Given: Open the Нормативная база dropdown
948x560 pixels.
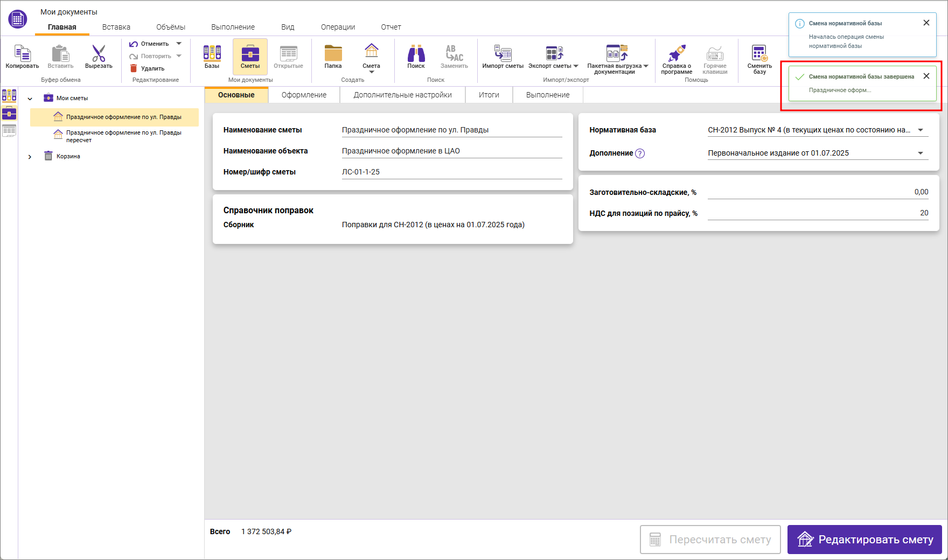Looking at the screenshot, I should pos(921,130).
